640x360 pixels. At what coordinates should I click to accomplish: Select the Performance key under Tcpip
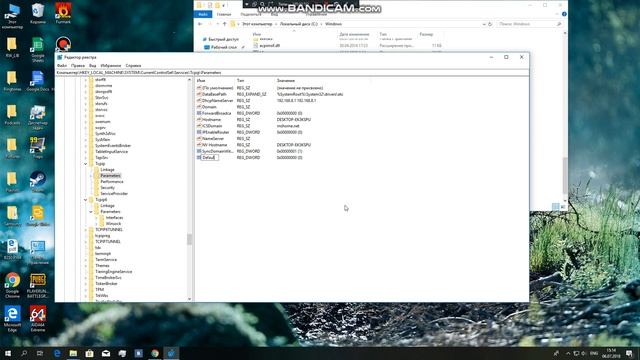pos(111,182)
